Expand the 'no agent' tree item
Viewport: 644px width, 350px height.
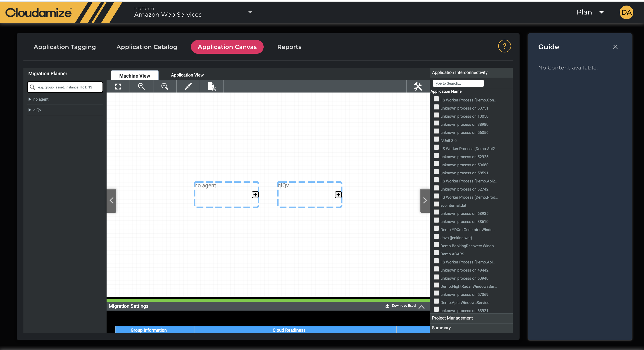click(x=30, y=99)
